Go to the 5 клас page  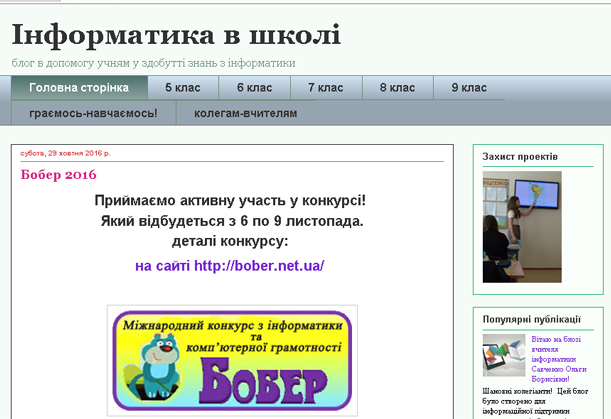182,88
